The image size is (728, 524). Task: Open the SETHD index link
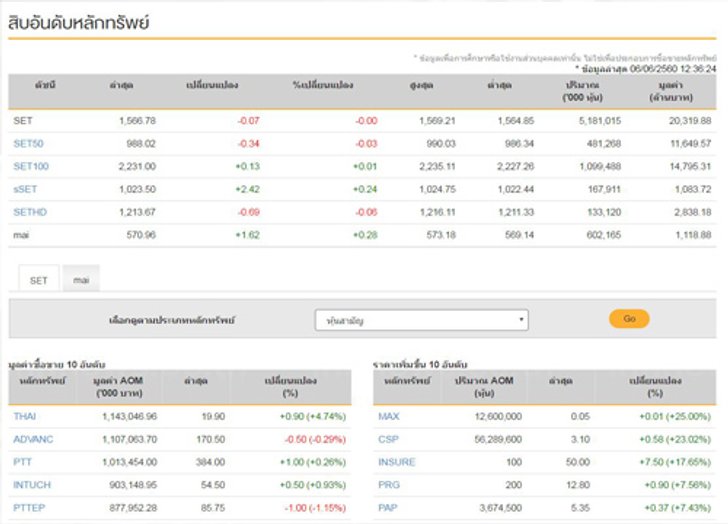pos(30,212)
